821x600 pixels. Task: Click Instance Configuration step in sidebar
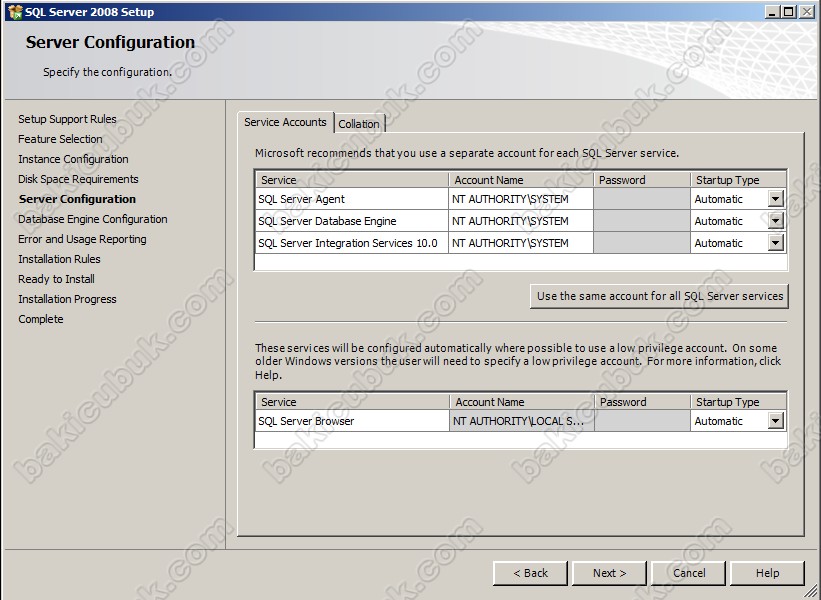tap(73, 159)
